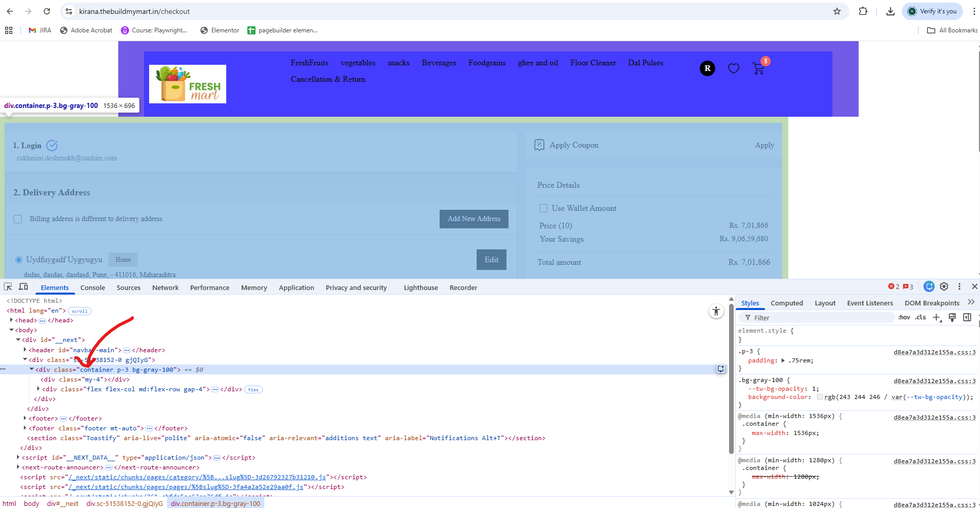980x508 pixels.
Task: Collapse the div id __next node
Action: click(x=18, y=340)
